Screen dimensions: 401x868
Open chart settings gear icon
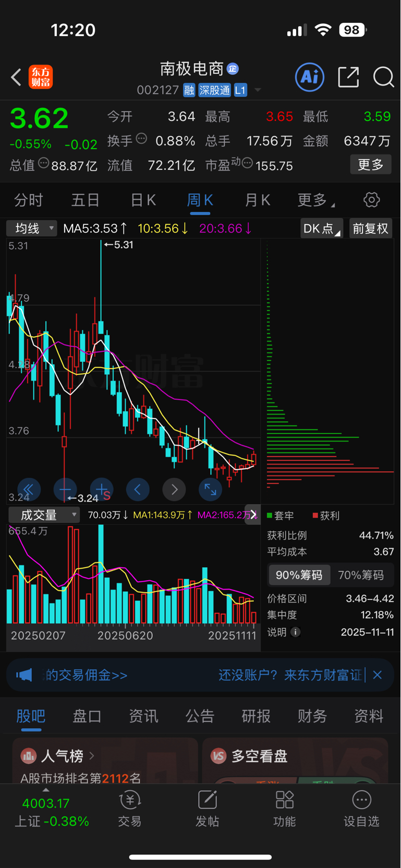(x=371, y=200)
